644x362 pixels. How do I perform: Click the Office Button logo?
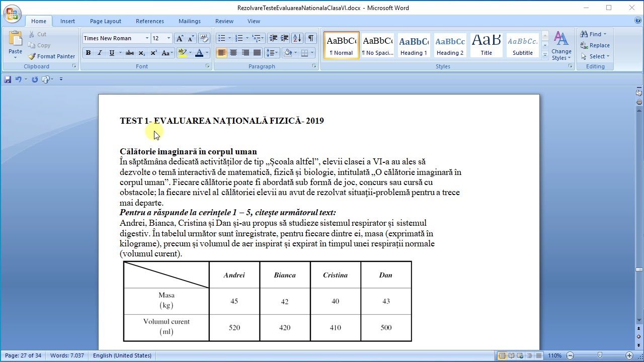(x=12, y=13)
